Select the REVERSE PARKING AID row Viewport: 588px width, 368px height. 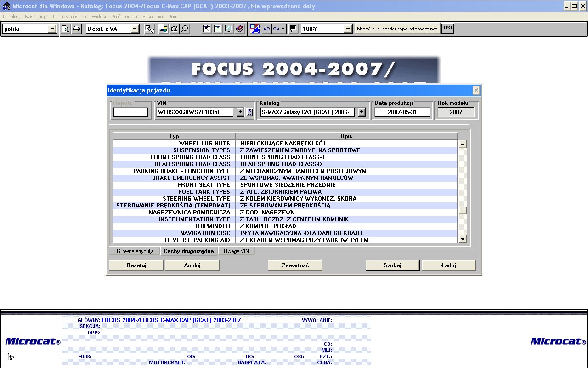[x=285, y=240]
